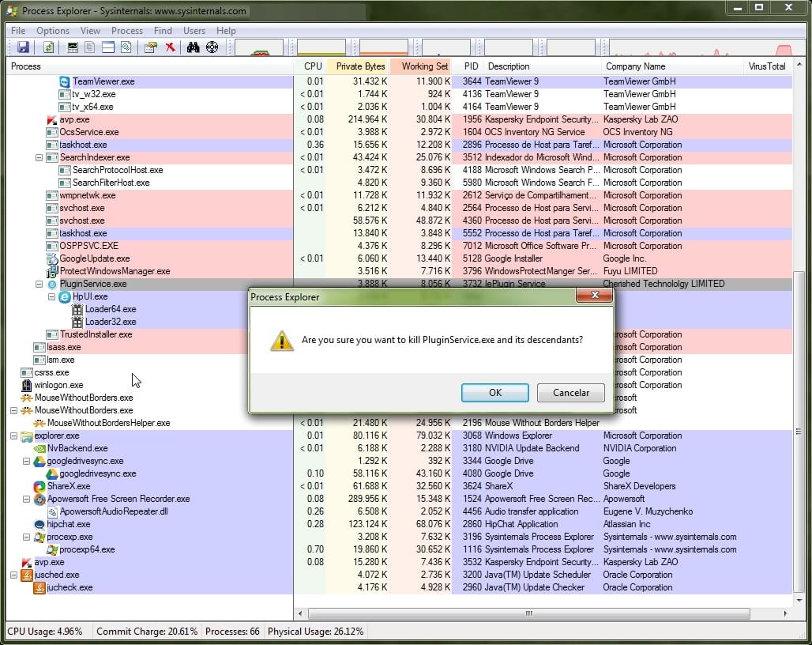Click the Refresh Now toolbar icon
The image size is (812, 645).
[x=48, y=47]
